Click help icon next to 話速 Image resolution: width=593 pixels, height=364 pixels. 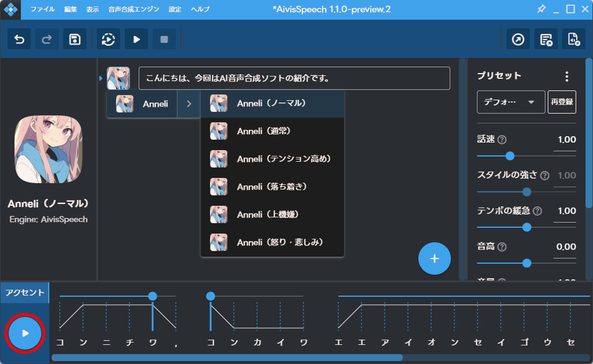tap(502, 140)
